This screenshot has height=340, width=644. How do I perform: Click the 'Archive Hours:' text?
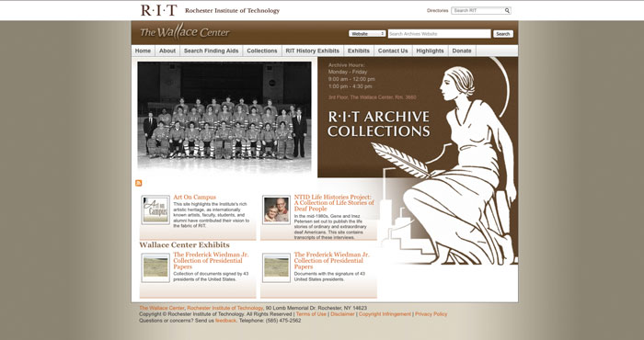[x=346, y=65]
